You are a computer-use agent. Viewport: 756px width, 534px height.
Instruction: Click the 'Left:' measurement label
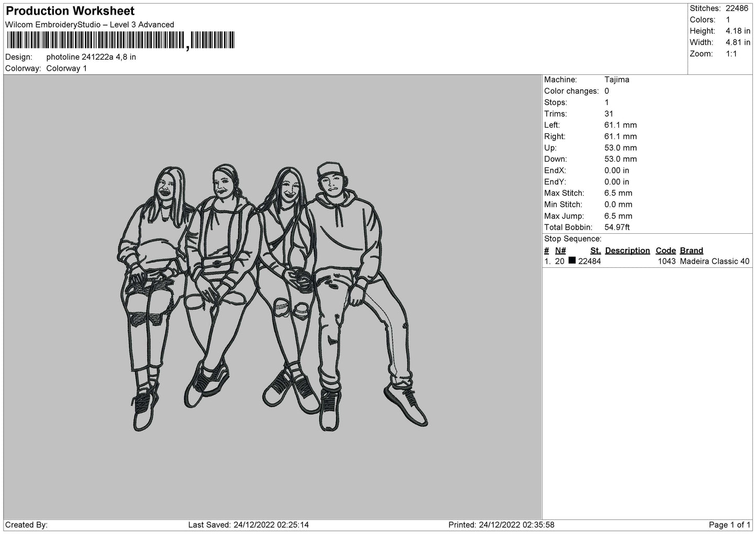click(552, 125)
